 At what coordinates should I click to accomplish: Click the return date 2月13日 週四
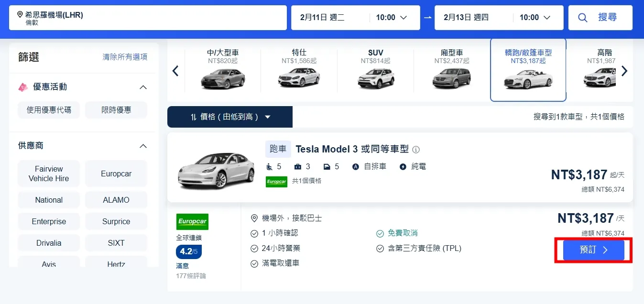coord(466,18)
